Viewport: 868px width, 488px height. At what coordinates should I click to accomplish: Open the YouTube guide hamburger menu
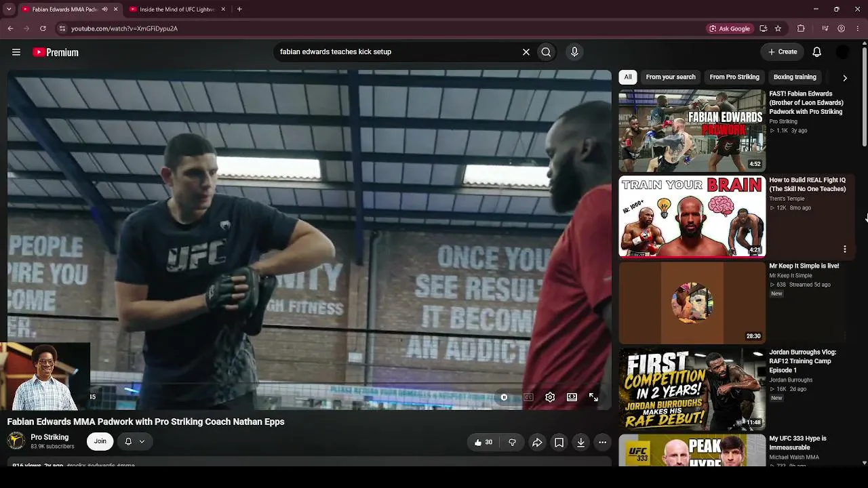[16, 52]
